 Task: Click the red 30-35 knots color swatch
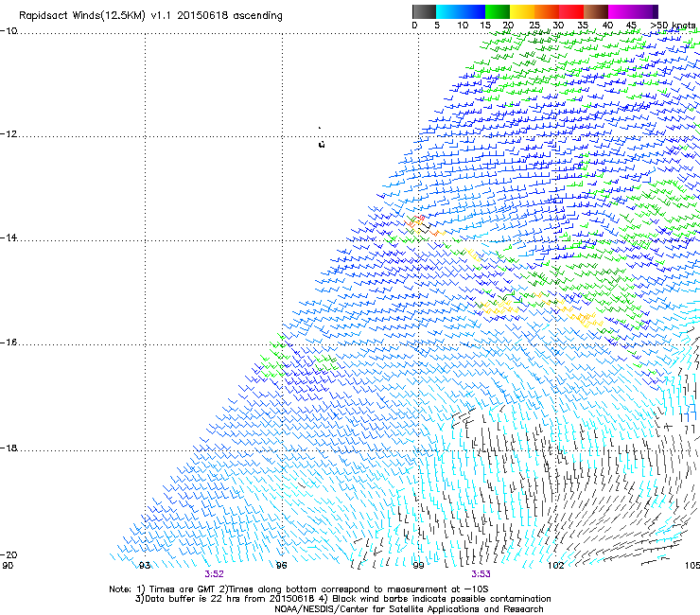point(571,11)
